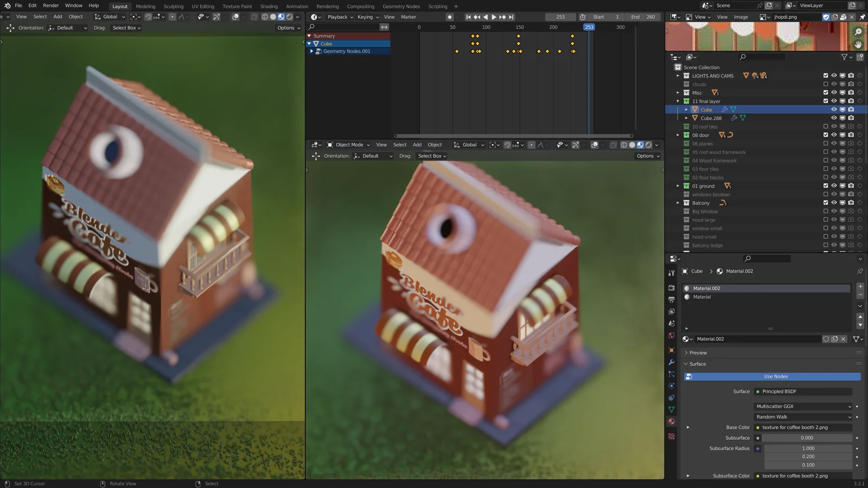Click the proportional editing icon

(x=531, y=145)
